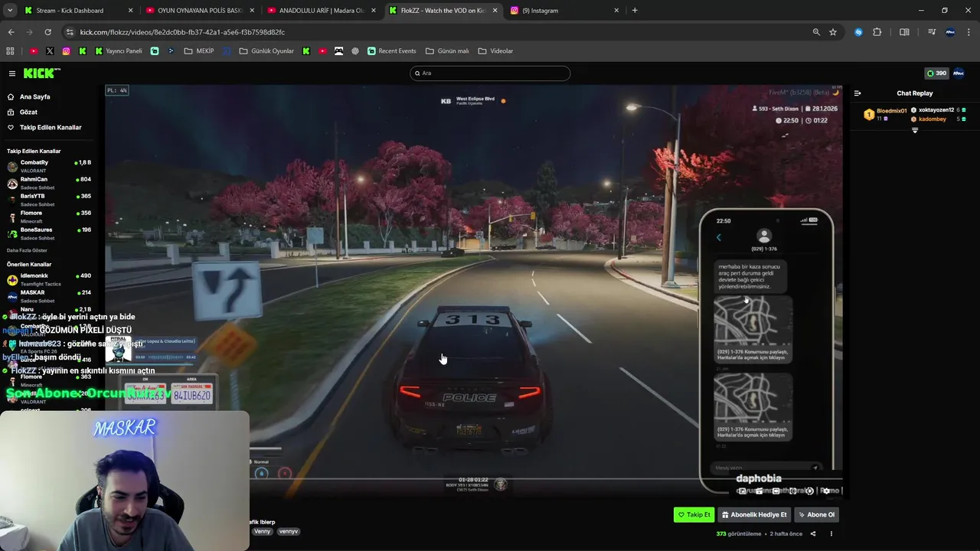This screenshot has height=551, width=980.
Task: Click Abonelik Hediye Et button
Action: coord(754,515)
